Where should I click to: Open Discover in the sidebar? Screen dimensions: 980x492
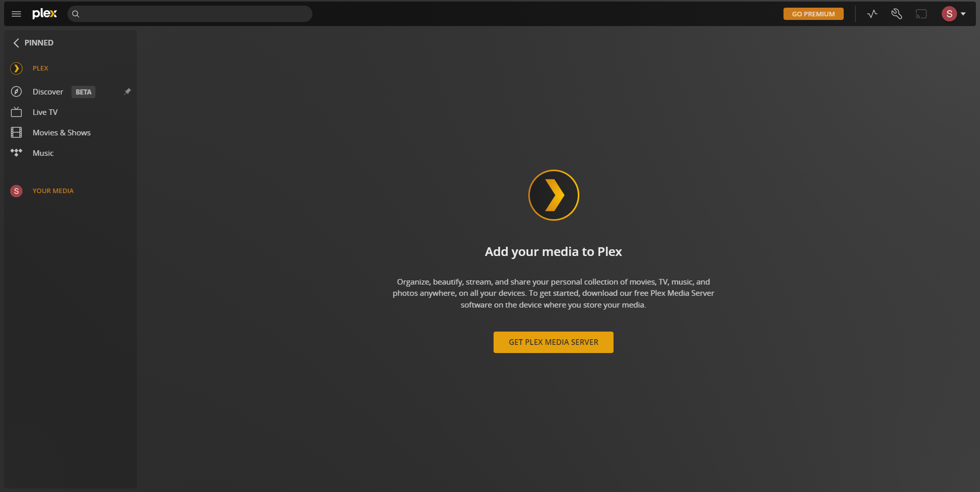point(48,91)
